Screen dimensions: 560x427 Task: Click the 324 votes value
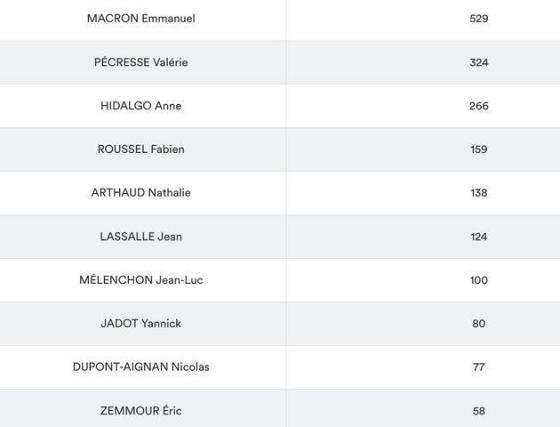pos(479,62)
